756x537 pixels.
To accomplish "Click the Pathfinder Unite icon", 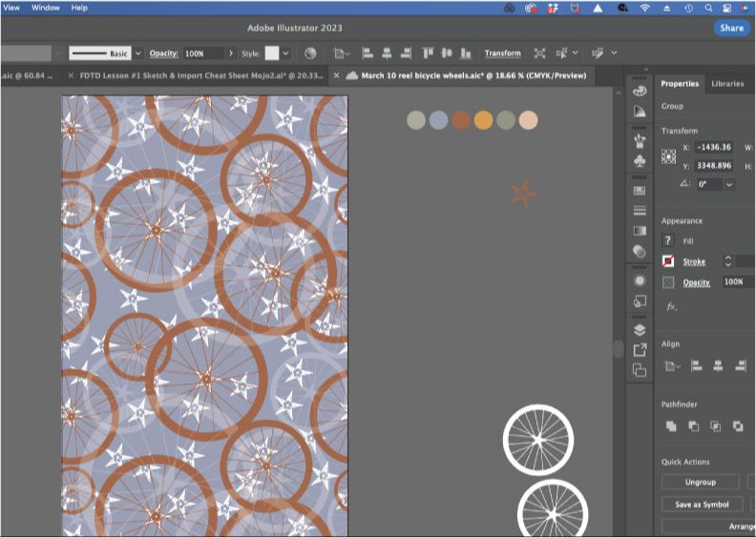I will (671, 426).
